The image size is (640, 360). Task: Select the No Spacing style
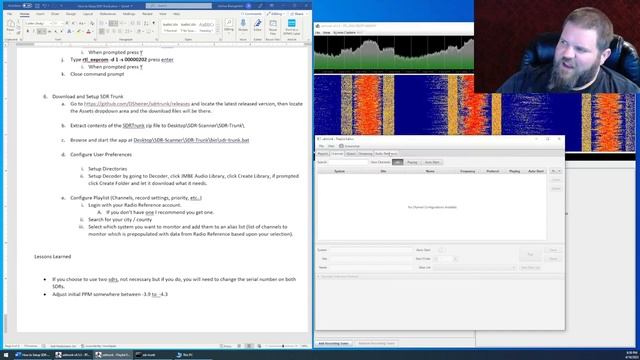188,27
